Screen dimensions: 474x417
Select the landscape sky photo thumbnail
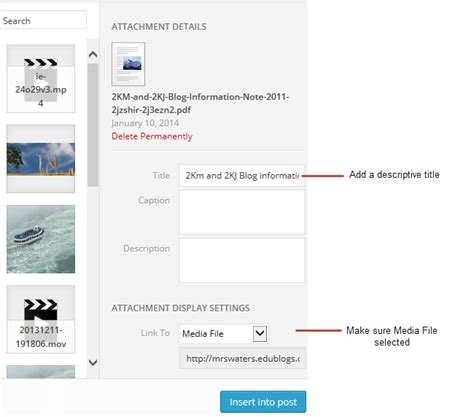(x=41, y=159)
